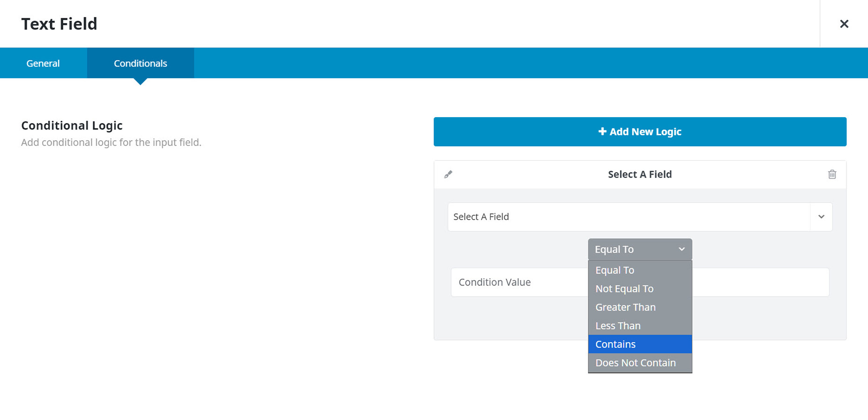Click the chevron arrow of the field selector
Screen dimensions: 868x420
tap(821, 217)
